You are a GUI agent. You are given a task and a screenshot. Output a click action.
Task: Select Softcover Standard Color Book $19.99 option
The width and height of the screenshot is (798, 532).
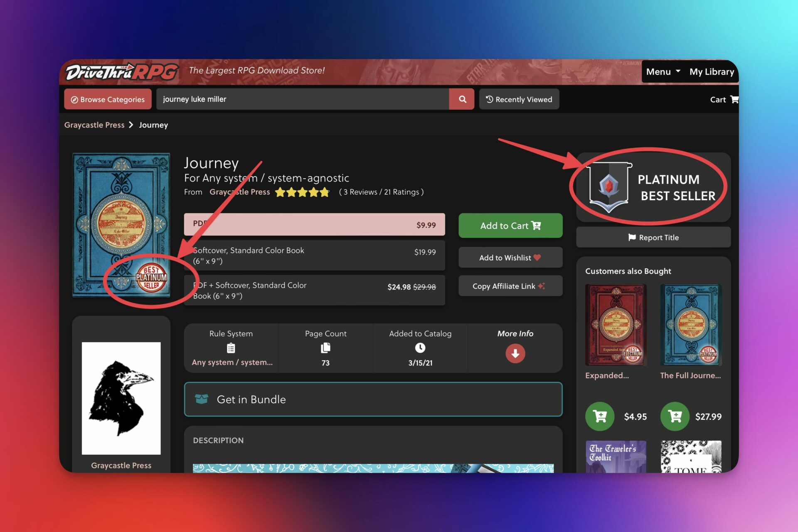click(x=314, y=255)
